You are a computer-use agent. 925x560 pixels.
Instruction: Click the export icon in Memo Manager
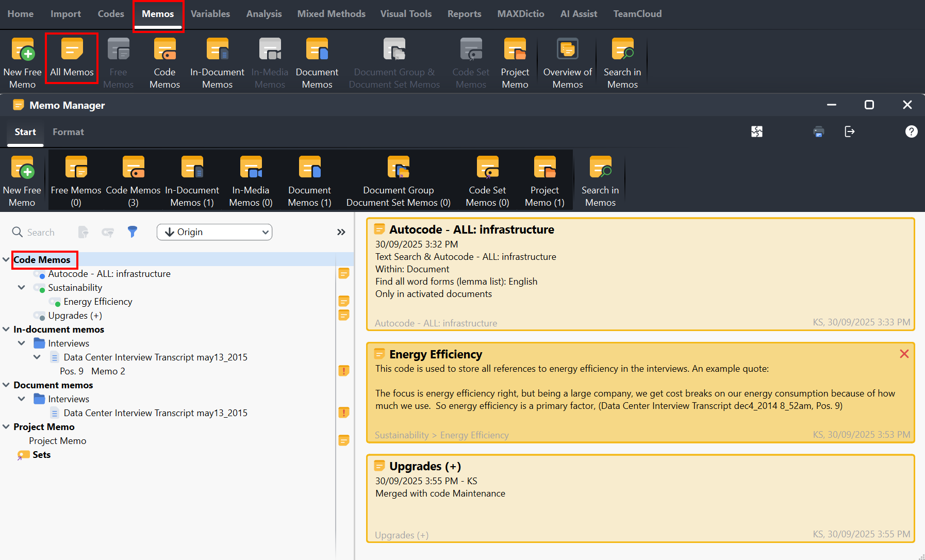[850, 131]
